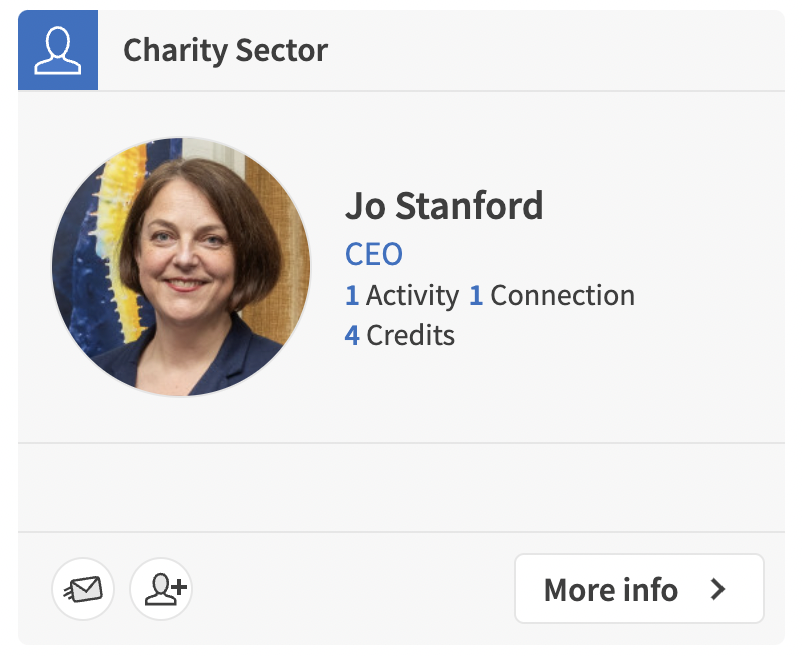View the 1 Activity count
Viewport: 802px width, 656px height.
coord(402,296)
